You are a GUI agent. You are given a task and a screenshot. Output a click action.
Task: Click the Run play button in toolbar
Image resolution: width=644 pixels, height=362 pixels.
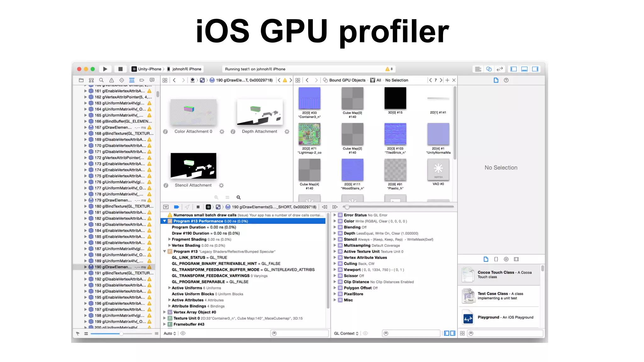pos(105,69)
